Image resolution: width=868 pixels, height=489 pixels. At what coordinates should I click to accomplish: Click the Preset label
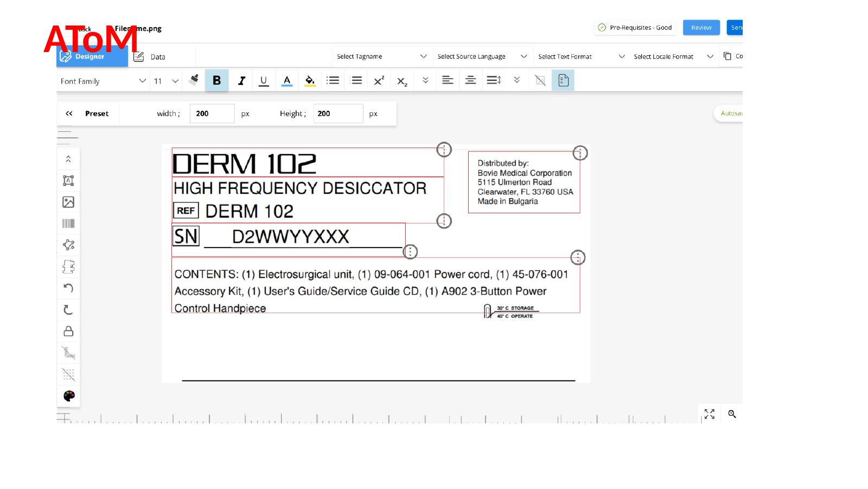pos(97,113)
